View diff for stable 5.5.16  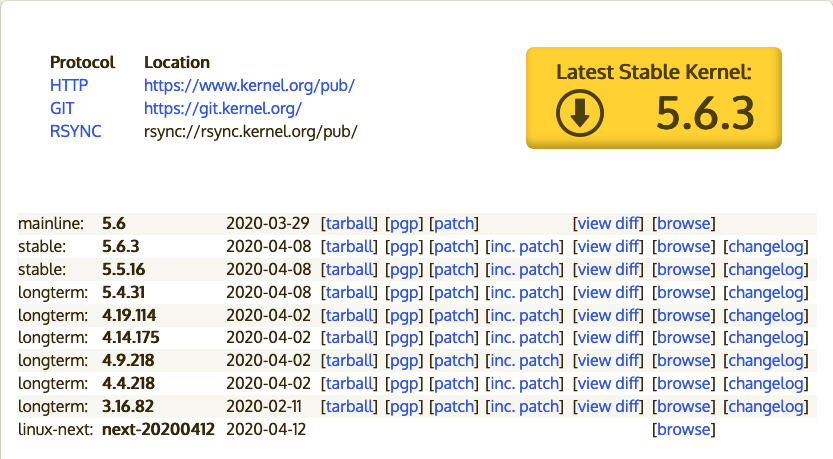(608, 269)
